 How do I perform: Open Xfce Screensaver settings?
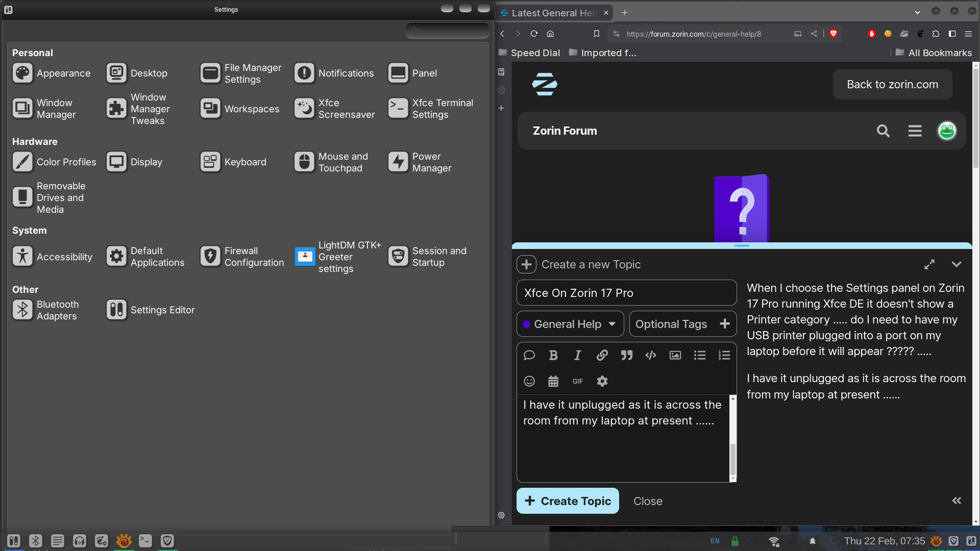click(x=335, y=108)
